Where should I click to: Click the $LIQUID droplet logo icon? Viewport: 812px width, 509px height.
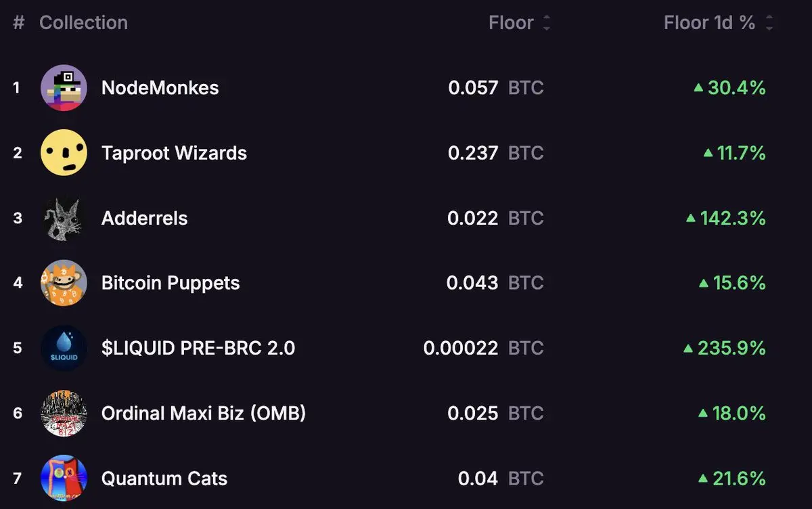pos(64,348)
